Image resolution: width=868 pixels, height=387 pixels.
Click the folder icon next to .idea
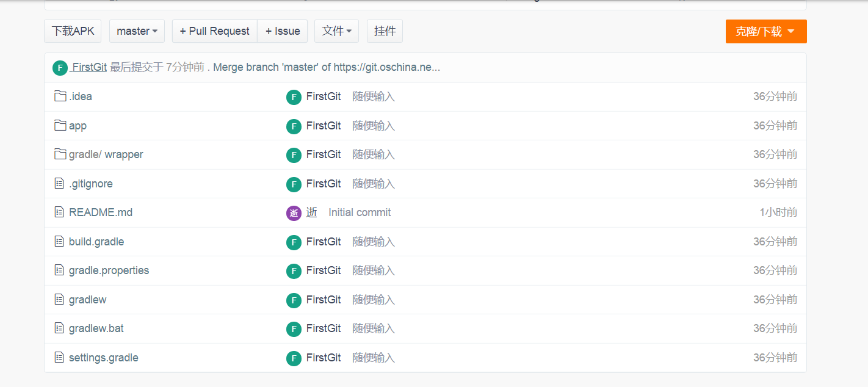click(x=60, y=96)
